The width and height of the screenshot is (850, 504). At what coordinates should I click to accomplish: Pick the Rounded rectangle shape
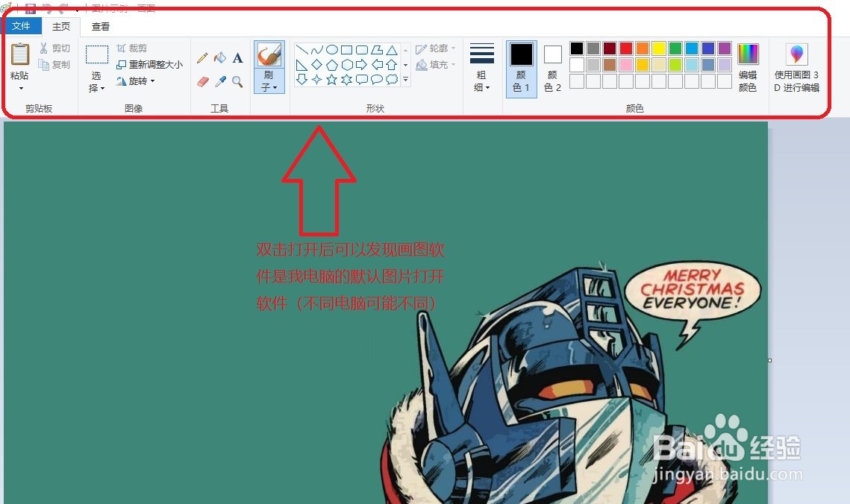click(362, 50)
